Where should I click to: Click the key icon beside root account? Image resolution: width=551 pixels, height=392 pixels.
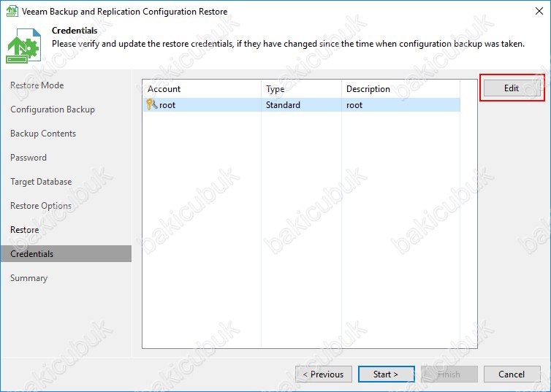point(151,104)
